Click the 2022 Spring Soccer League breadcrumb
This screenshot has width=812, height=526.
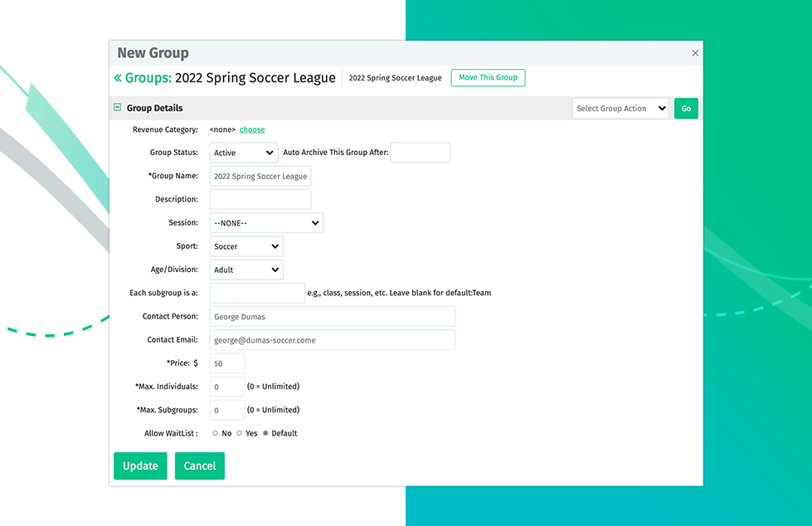point(395,78)
